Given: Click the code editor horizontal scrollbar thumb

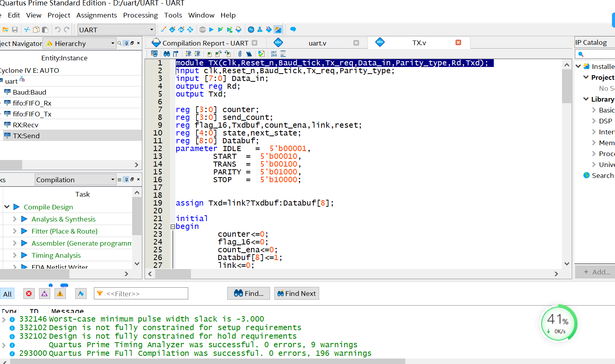Looking at the screenshot, I should tap(173, 274).
